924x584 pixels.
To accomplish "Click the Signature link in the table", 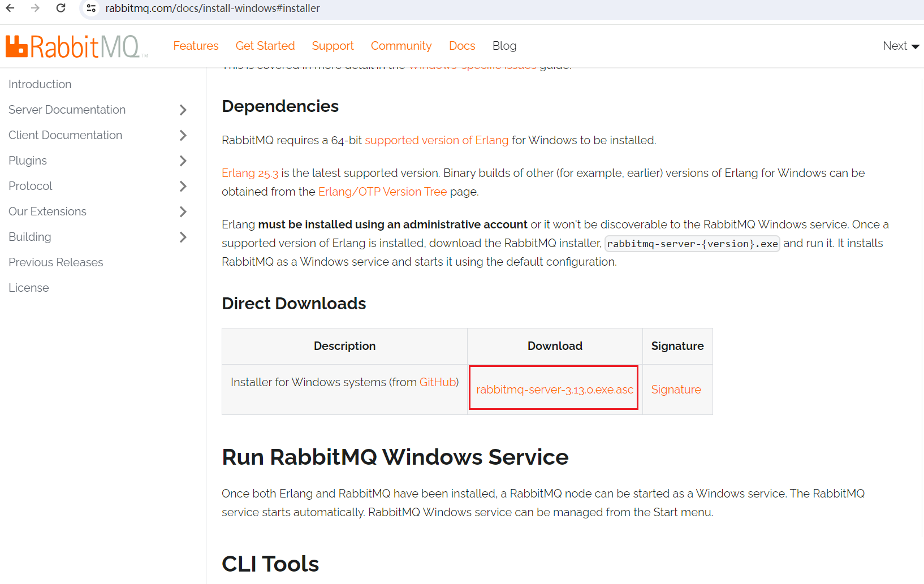I will (676, 389).
